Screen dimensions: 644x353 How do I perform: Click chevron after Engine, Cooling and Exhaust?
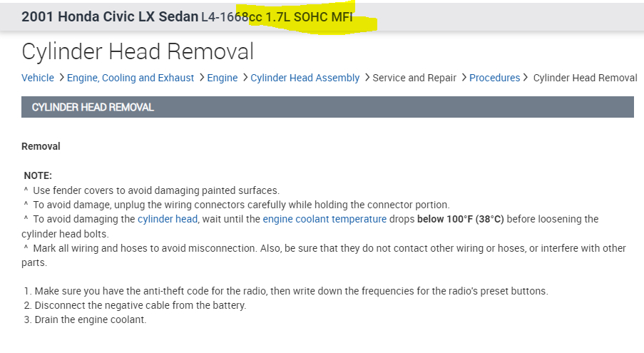[202, 77]
